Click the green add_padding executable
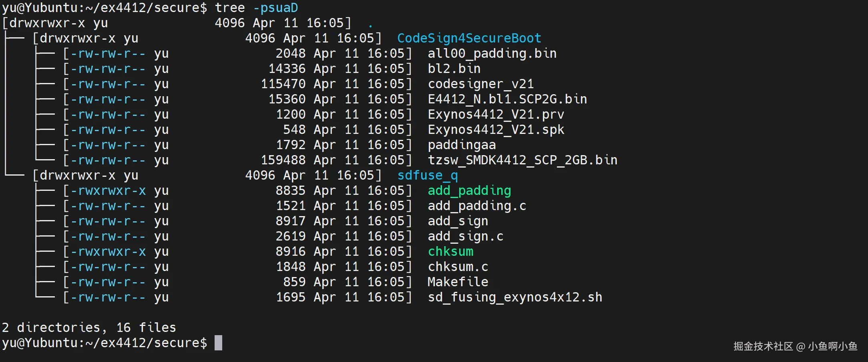868x362 pixels. [469, 191]
